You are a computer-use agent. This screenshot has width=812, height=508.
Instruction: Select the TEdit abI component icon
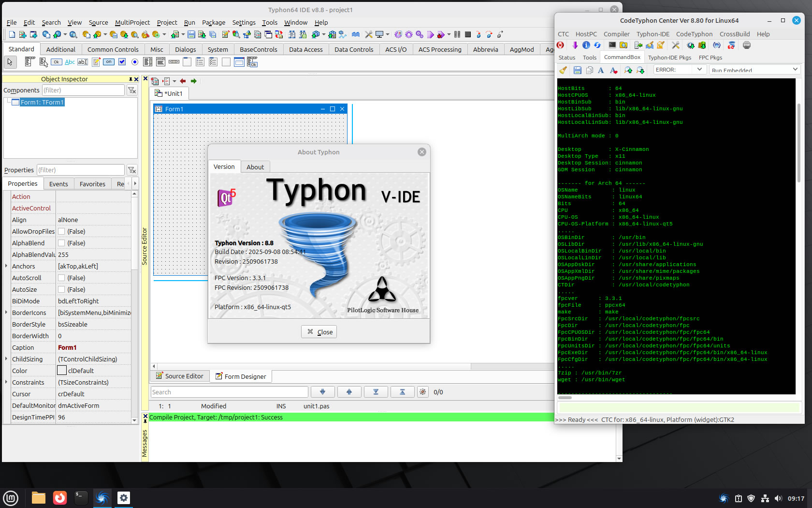(x=83, y=61)
